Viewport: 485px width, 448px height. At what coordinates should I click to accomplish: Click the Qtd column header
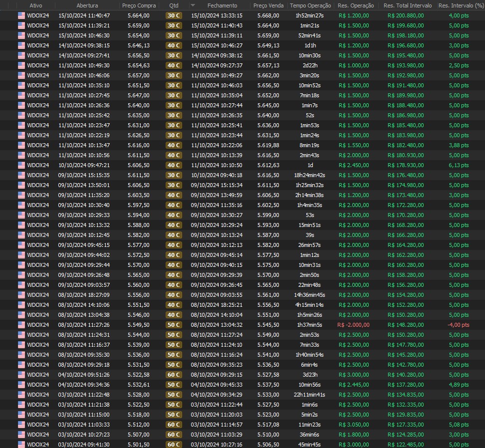tap(174, 5)
